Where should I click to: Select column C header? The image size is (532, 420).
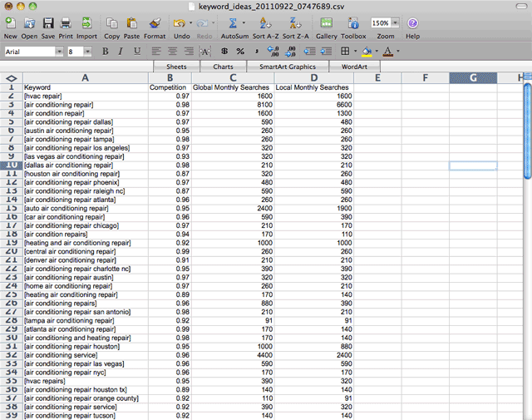(x=233, y=77)
